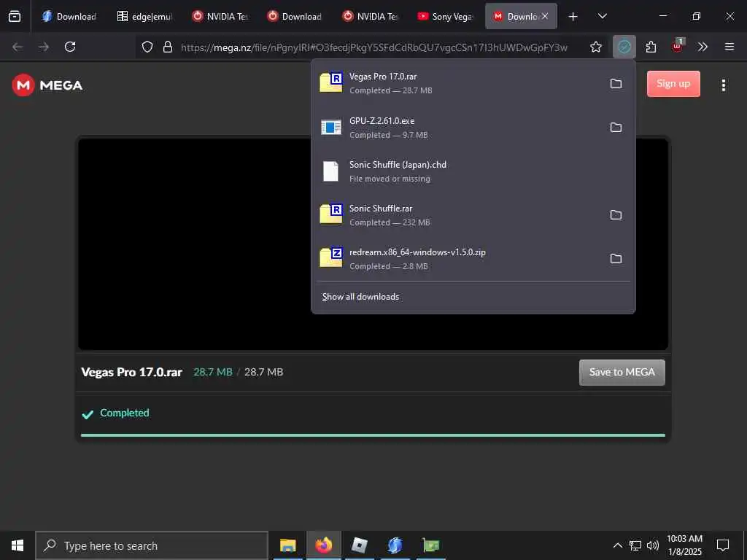Show hidden system tray icons

click(617, 545)
